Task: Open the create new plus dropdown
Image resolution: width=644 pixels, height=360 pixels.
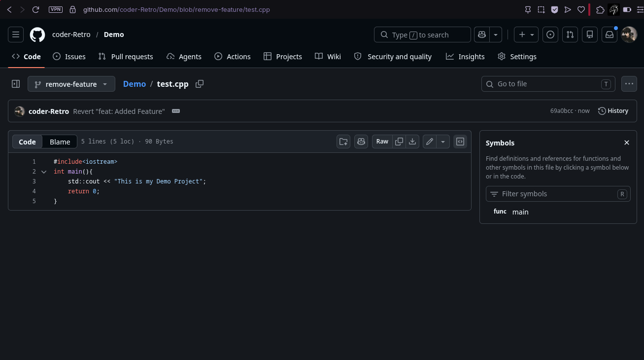Action: click(x=526, y=35)
